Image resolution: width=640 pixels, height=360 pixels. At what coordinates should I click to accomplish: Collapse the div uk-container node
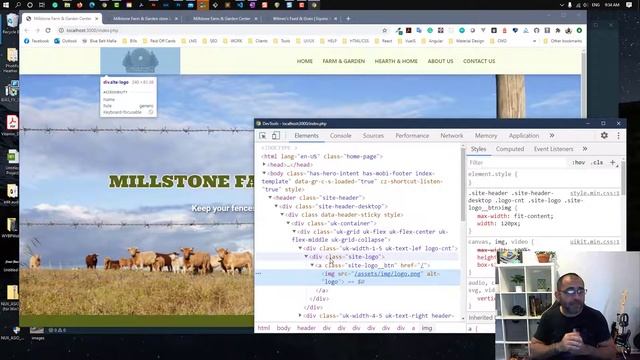pos(288,223)
